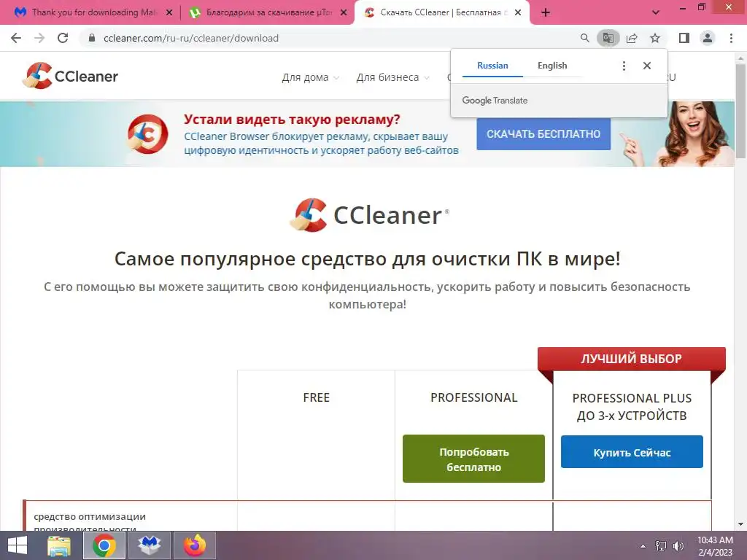Expand the Для дома menu
Viewport: 747px width, 560px height.
pos(310,77)
